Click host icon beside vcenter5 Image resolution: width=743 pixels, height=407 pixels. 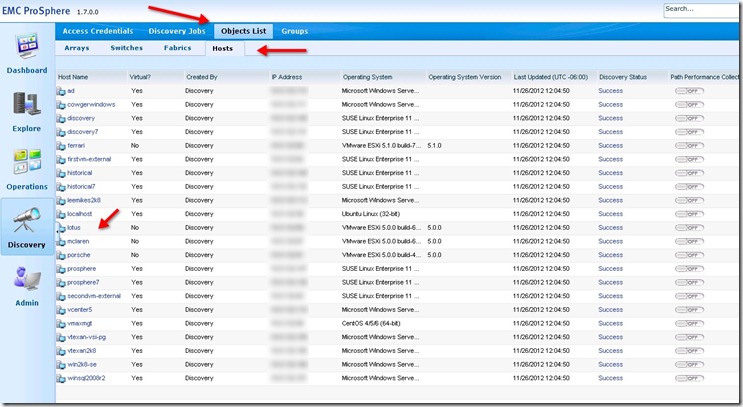click(61, 310)
